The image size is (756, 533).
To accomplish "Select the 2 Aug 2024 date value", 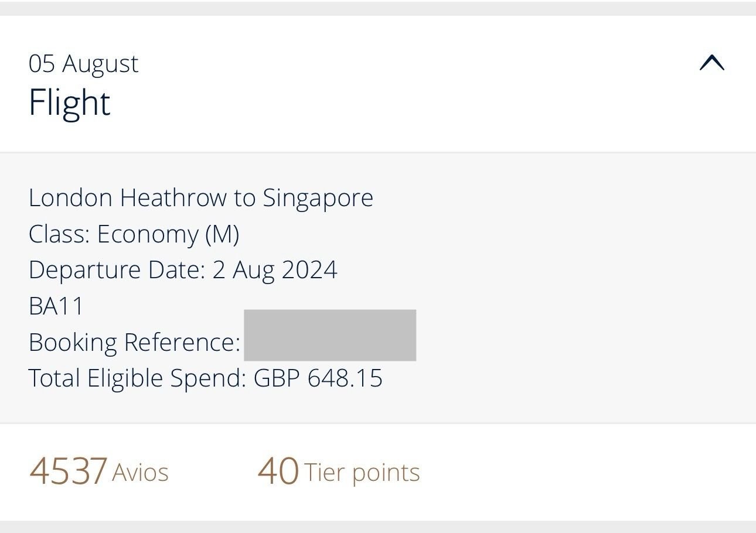I will coord(275,270).
